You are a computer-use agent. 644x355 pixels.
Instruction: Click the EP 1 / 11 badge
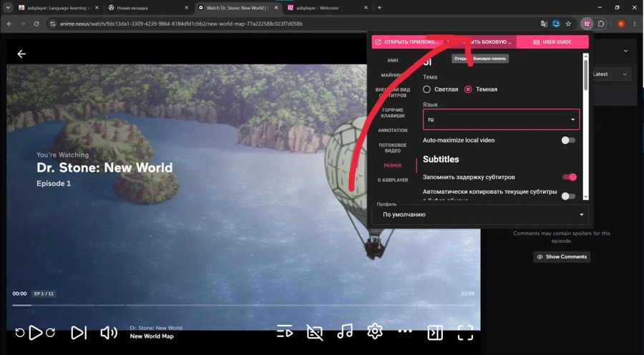point(44,293)
